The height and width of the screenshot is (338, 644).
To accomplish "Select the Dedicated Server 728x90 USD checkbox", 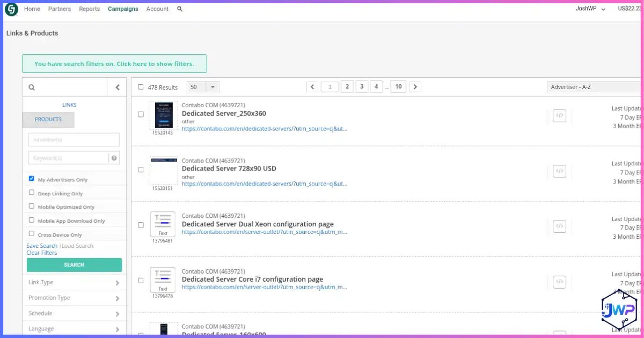I will pyautogui.click(x=141, y=170).
